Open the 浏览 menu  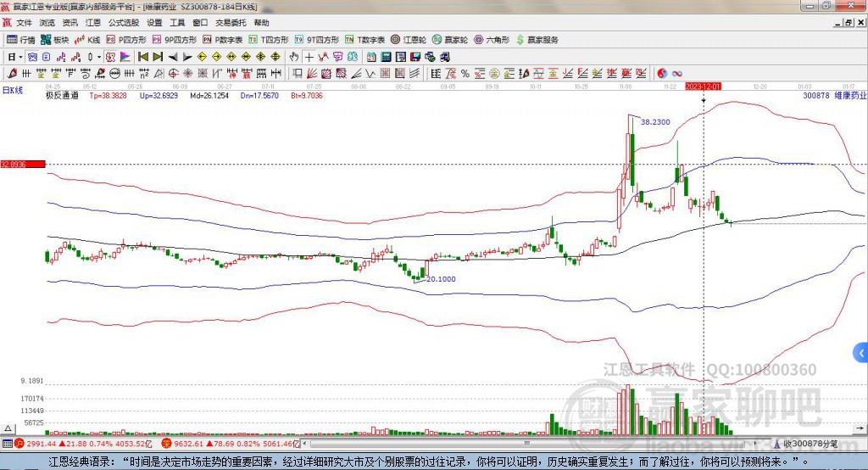tap(47, 23)
